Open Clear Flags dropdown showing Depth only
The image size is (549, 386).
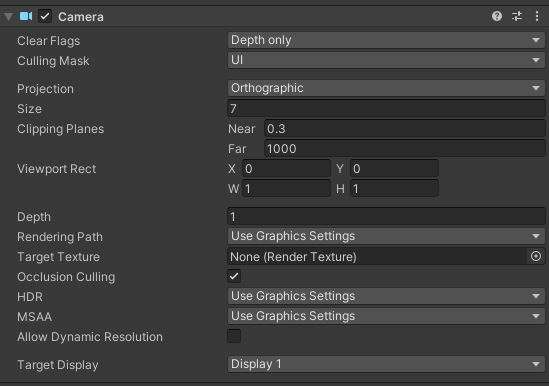click(x=386, y=40)
